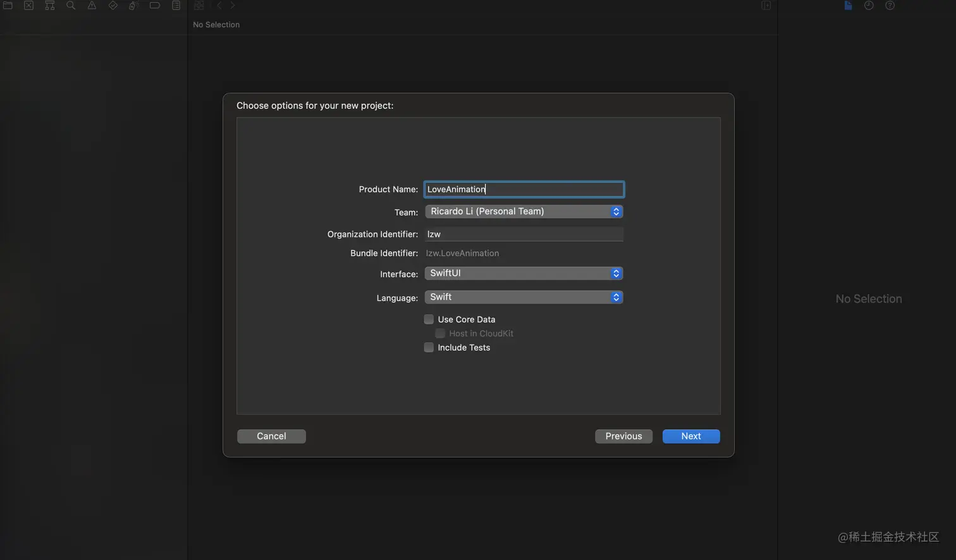Click the Organization Identifier label
Screen dimensions: 956x560
coord(372,234)
